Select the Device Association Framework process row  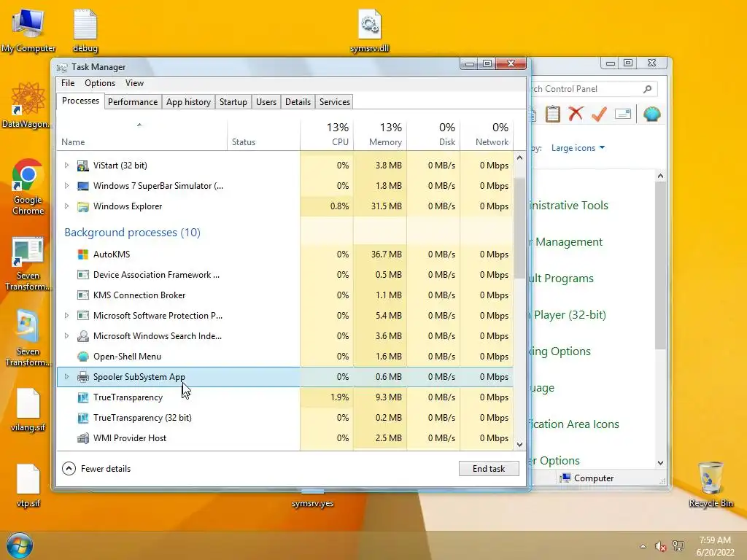tap(285, 275)
